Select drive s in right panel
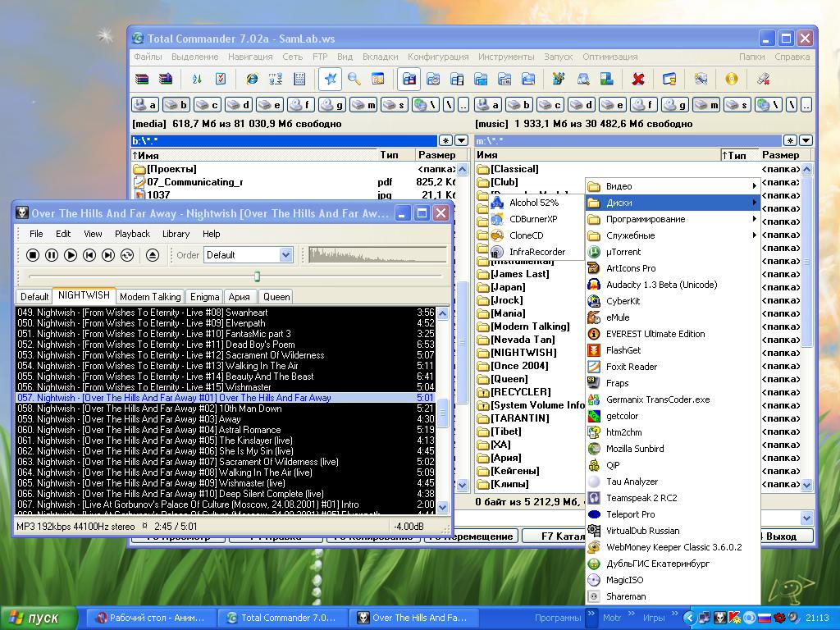The image size is (840, 630). point(737,104)
